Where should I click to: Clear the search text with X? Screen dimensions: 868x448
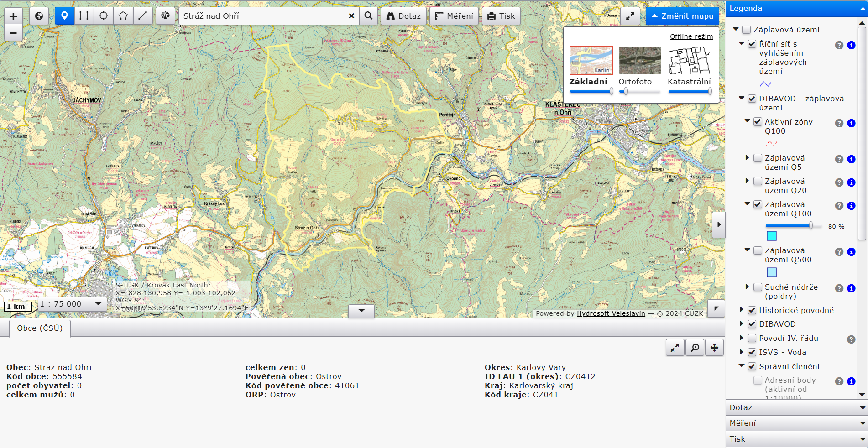tap(351, 16)
